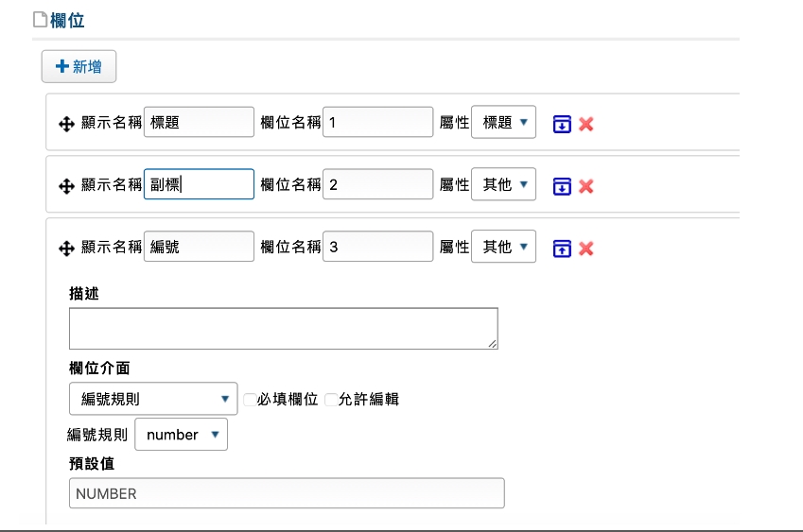Delete the 副標 field row
803x532 pixels.
[x=585, y=186]
